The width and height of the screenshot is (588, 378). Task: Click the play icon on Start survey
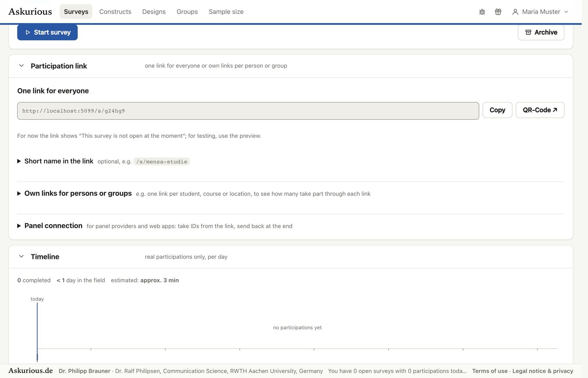[28, 32]
